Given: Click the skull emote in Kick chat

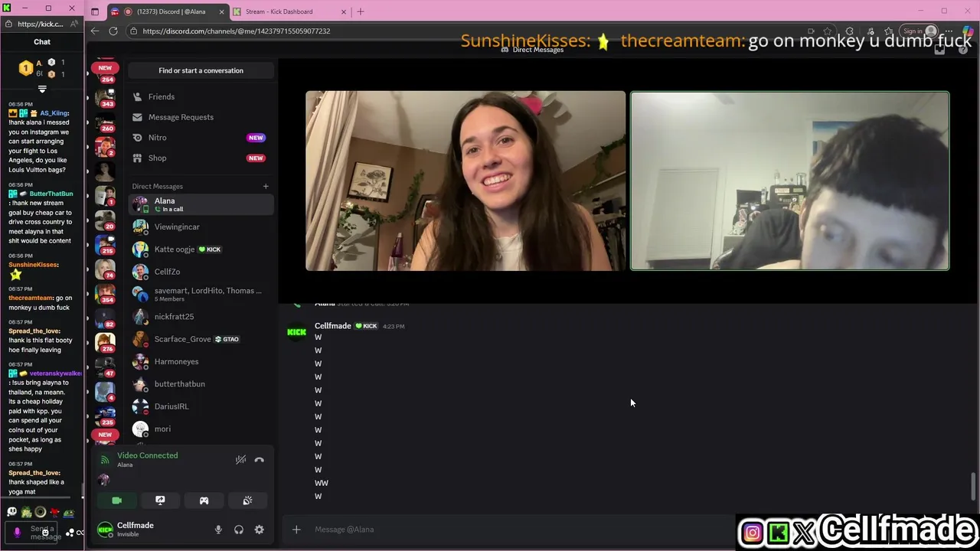Looking at the screenshot, I should coord(12,512).
